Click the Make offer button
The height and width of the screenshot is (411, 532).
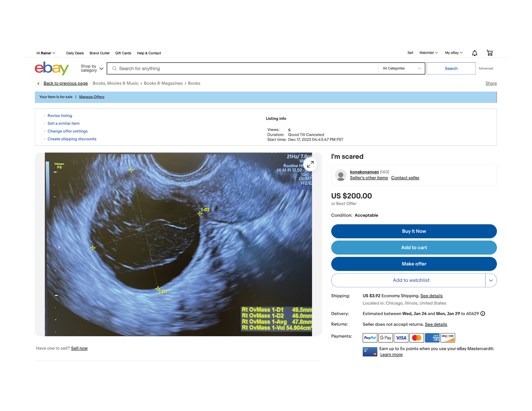tap(414, 264)
